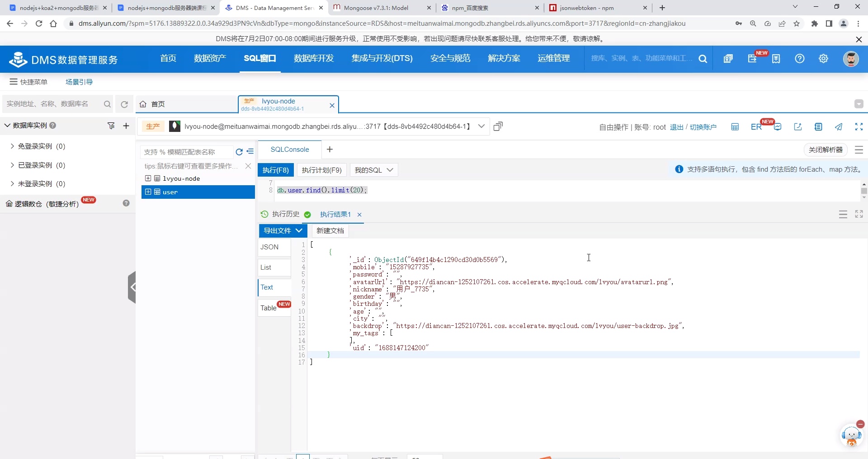Viewport: 868px width, 459px height.
Task: Open the 我的SQL dropdown
Action: [373, 170]
